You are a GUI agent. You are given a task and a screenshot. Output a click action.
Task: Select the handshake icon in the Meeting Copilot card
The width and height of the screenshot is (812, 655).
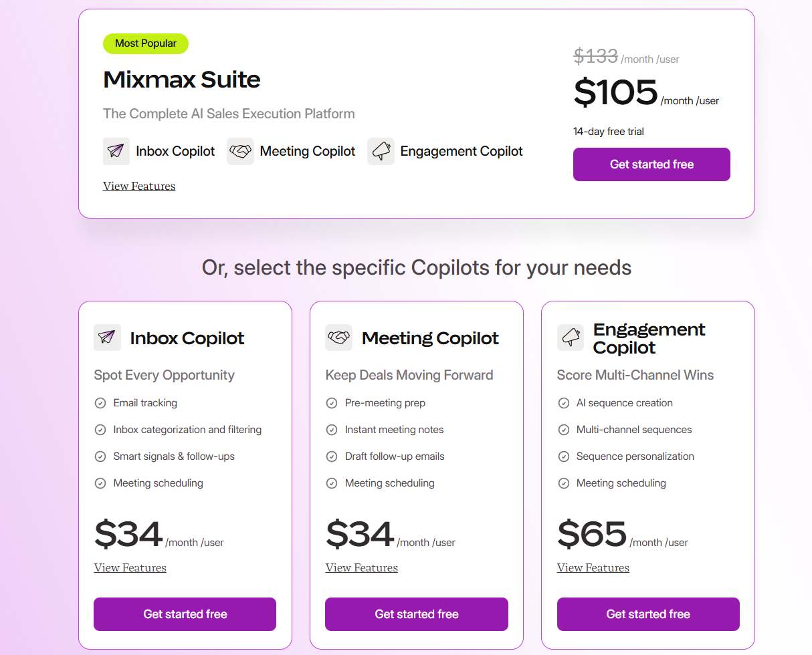point(338,338)
